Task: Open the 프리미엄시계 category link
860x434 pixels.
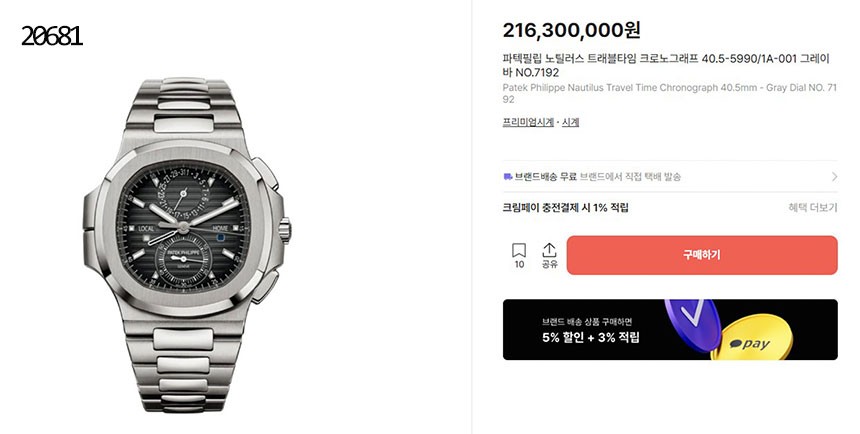Action: (x=527, y=122)
